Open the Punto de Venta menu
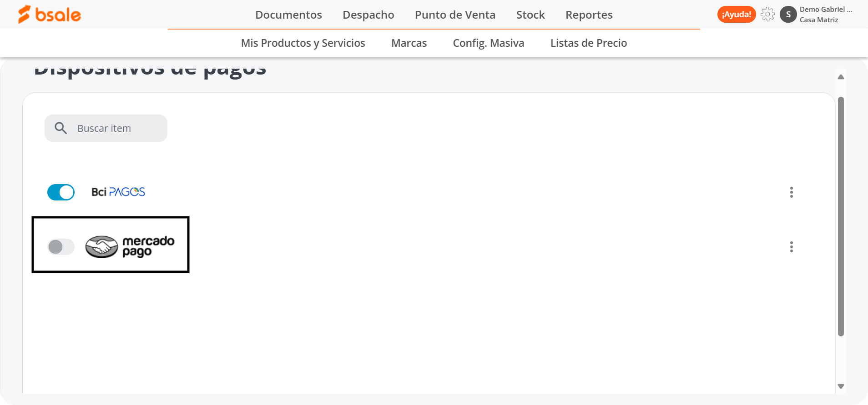 (x=455, y=15)
